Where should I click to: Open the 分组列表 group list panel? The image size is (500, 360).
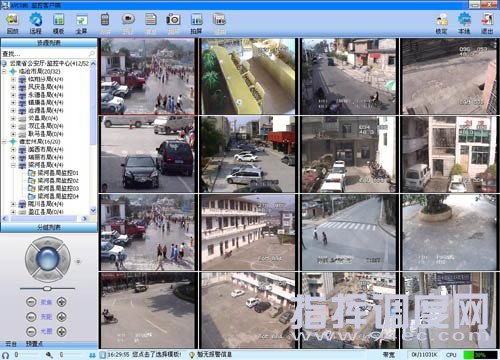tap(49, 228)
